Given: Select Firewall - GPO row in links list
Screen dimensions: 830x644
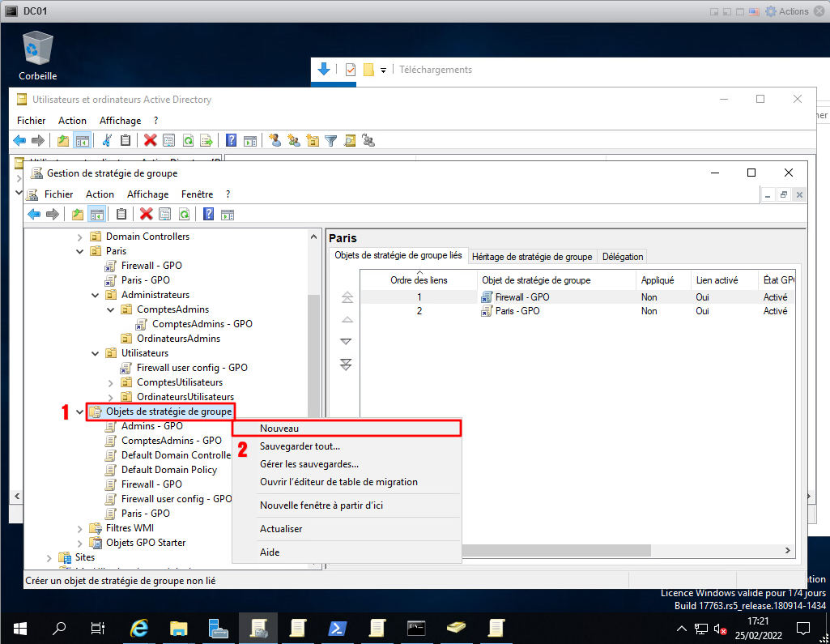Looking at the screenshot, I should point(522,297).
